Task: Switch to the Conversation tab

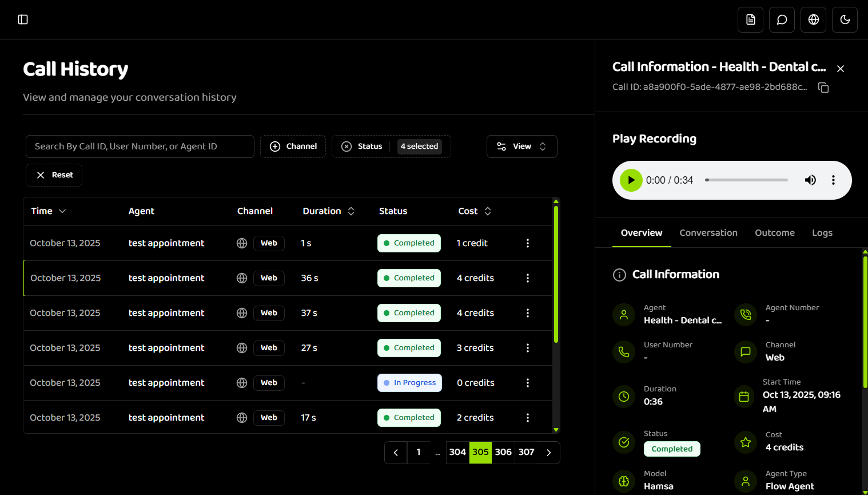Action: [708, 232]
